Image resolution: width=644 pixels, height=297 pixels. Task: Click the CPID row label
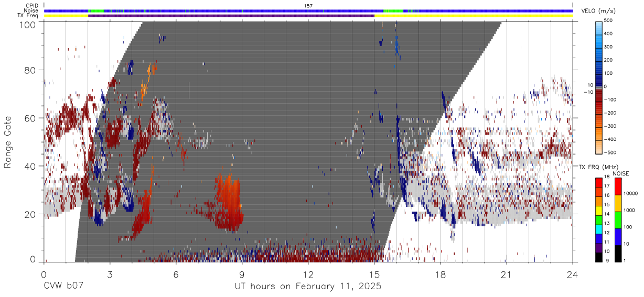coord(32,6)
